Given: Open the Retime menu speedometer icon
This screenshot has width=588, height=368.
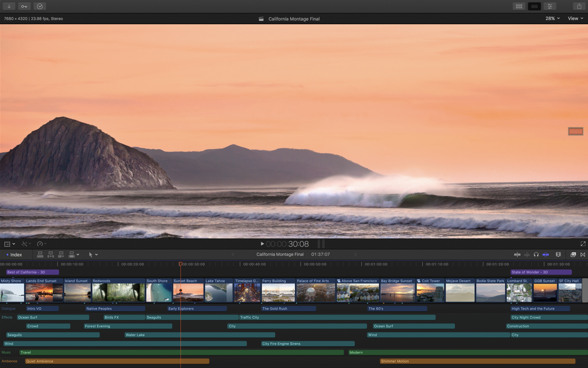Looking at the screenshot, I should coord(40,244).
